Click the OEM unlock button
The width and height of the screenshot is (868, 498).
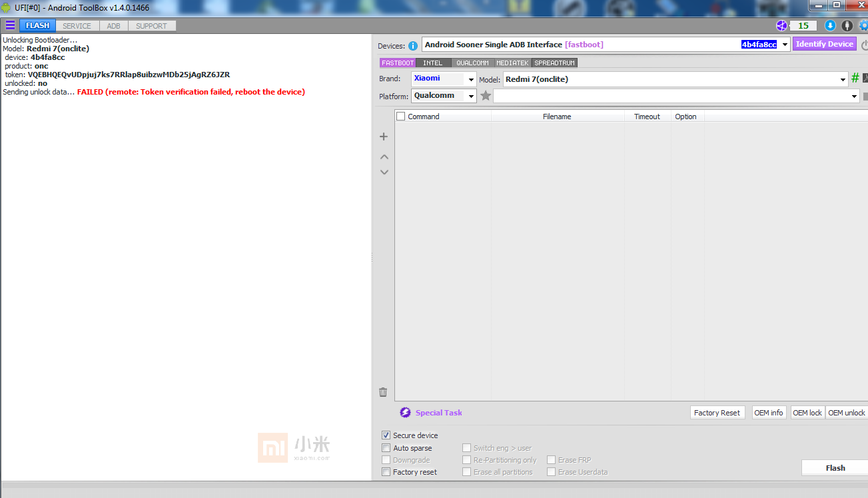847,413
